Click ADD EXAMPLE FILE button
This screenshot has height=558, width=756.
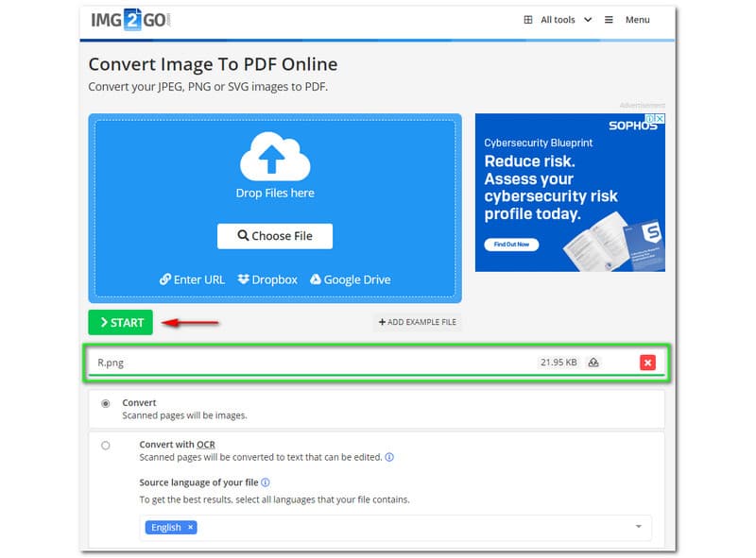click(x=418, y=322)
